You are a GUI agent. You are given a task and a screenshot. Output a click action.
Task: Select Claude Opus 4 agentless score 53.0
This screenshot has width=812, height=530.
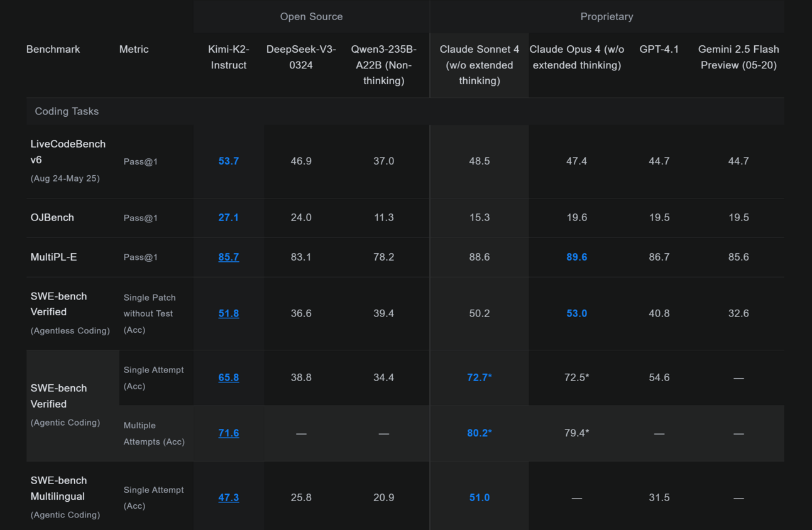tap(577, 313)
